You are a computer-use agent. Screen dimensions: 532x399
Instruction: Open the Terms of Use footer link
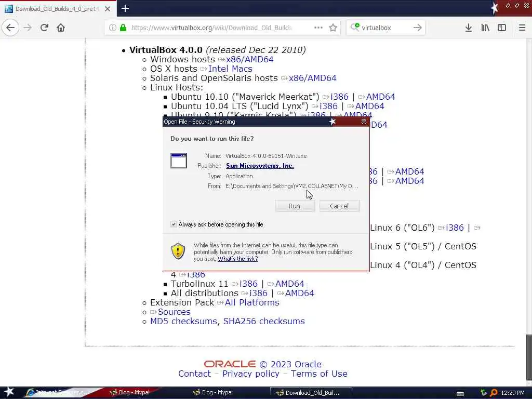(319, 374)
